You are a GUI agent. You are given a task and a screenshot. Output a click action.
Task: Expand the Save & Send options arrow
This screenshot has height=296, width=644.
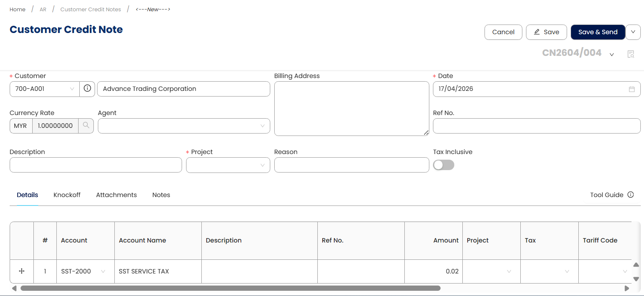(633, 32)
